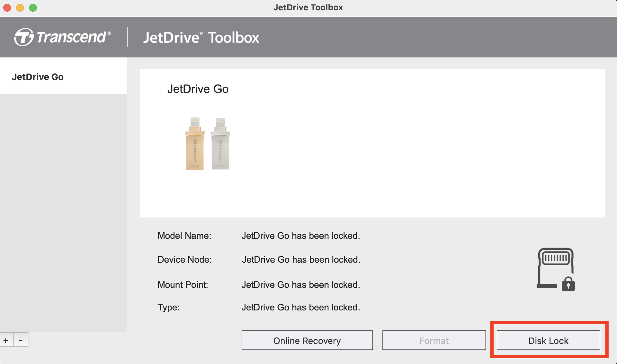
Task: Click the Model Name label
Action: coord(184,236)
